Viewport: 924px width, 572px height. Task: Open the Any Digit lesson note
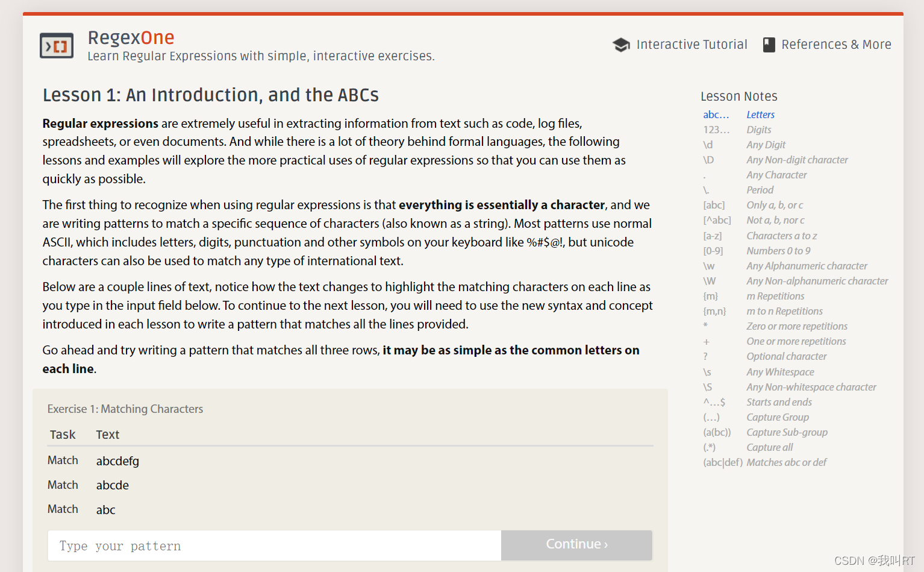[766, 145]
